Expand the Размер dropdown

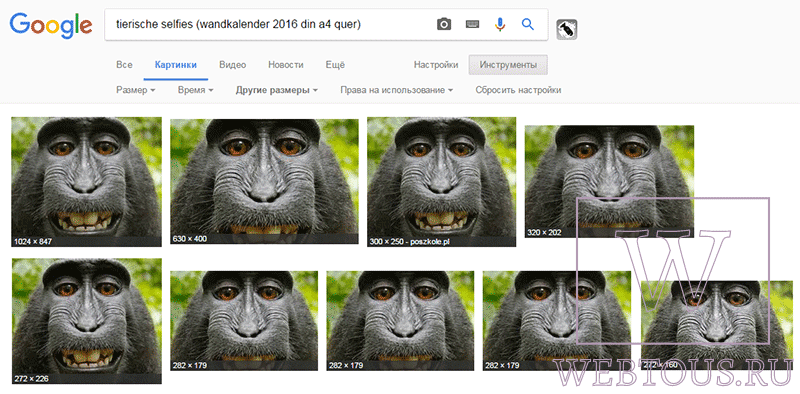[136, 90]
